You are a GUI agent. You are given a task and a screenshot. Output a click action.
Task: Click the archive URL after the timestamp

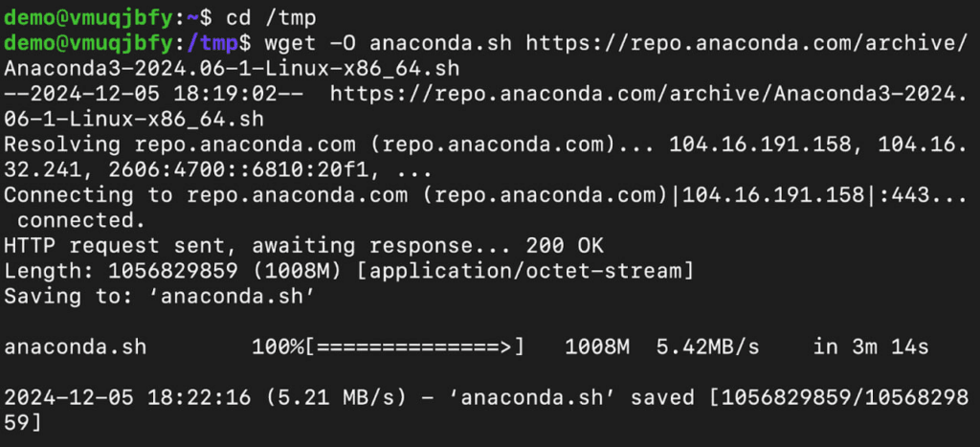649,94
